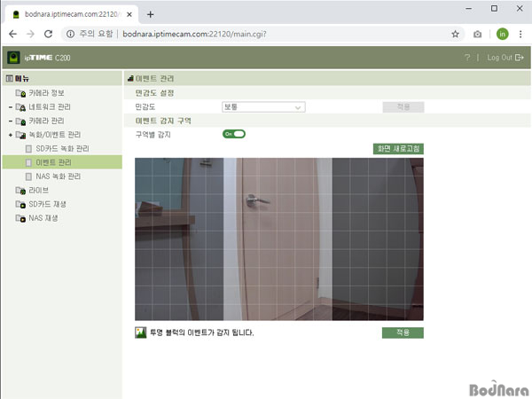Click 적용 button below the camera preview
Screen dimensions: 532x399
[403, 332]
